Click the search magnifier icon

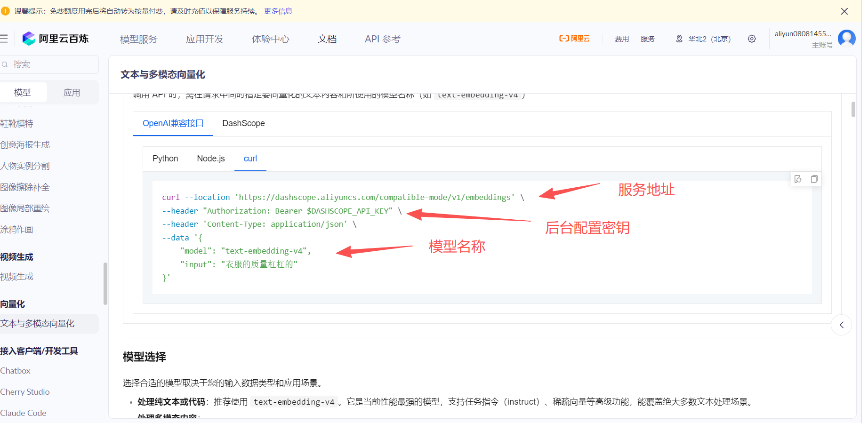[x=5, y=64]
